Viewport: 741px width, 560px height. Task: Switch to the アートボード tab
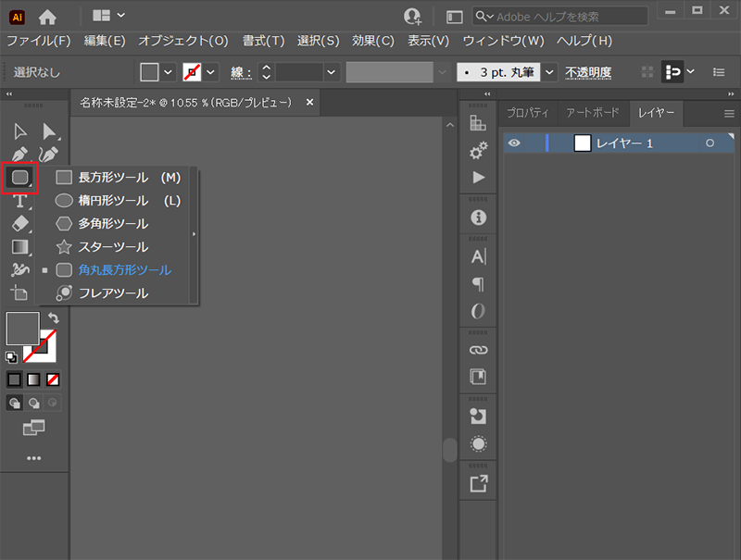[x=593, y=113]
